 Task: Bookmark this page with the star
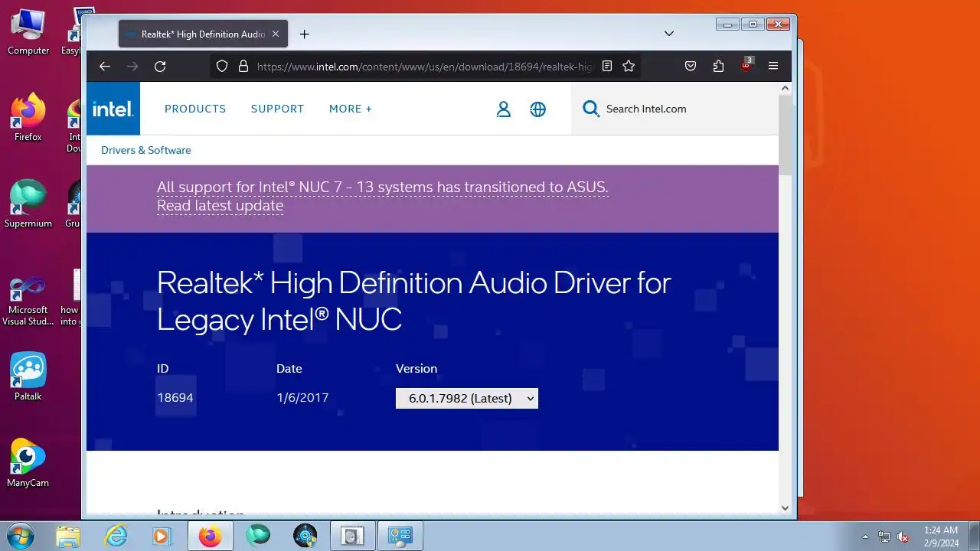[629, 67]
